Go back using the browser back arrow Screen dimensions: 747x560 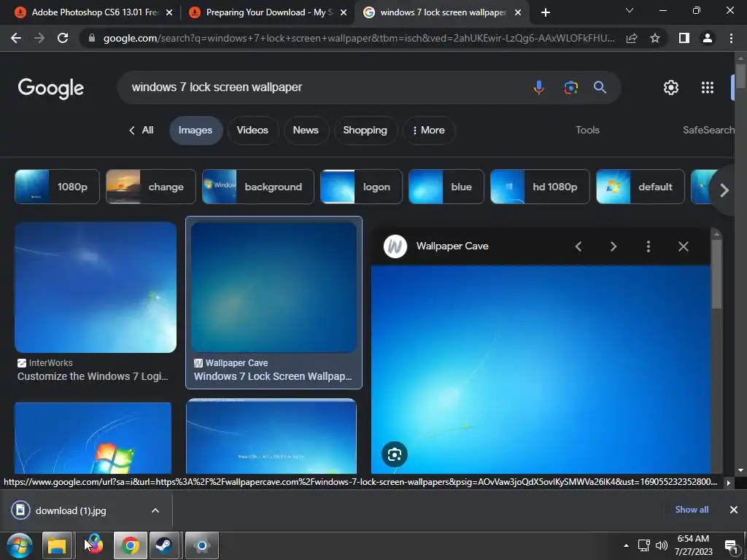click(16, 38)
